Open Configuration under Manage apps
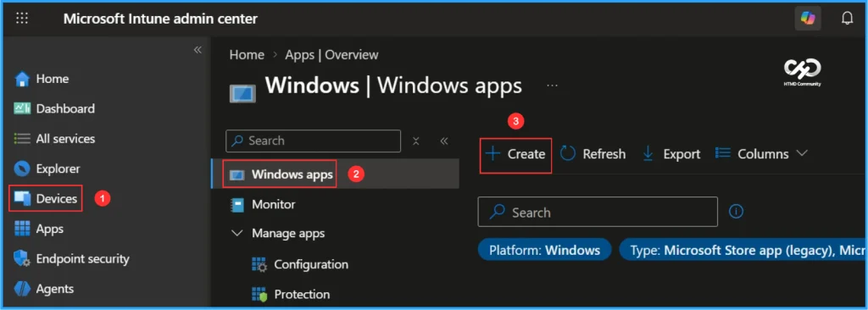The width and height of the screenshot is (868, 310). tap(311, 264)
